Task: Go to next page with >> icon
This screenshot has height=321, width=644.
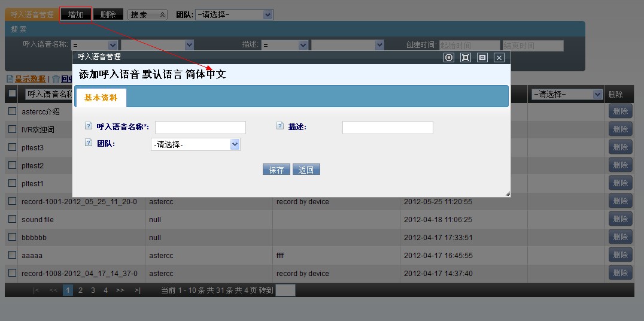Action: coord(120,290)
